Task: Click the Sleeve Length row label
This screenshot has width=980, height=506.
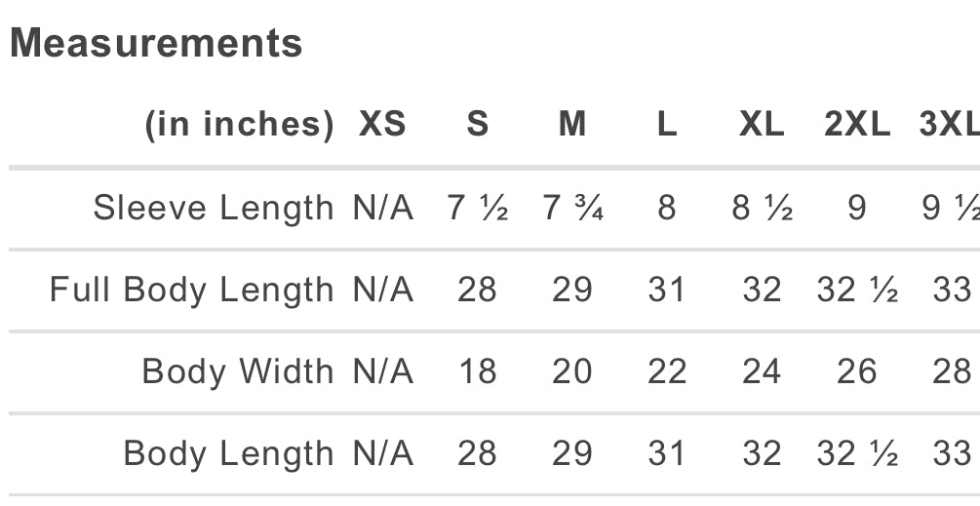Action: click(x=213, y=208)
